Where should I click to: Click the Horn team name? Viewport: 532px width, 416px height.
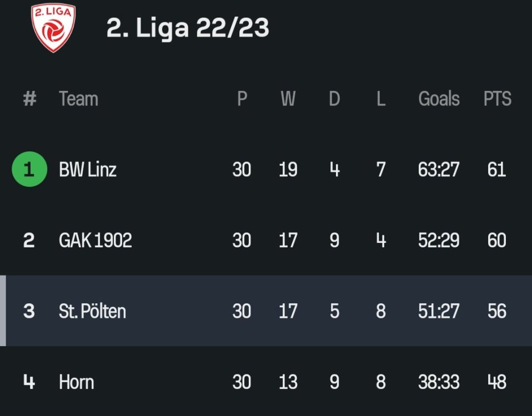[76, 382]
